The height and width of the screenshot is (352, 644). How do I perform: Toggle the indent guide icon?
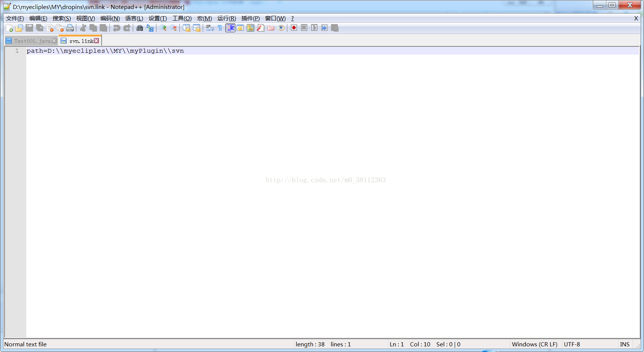point(230,28)
